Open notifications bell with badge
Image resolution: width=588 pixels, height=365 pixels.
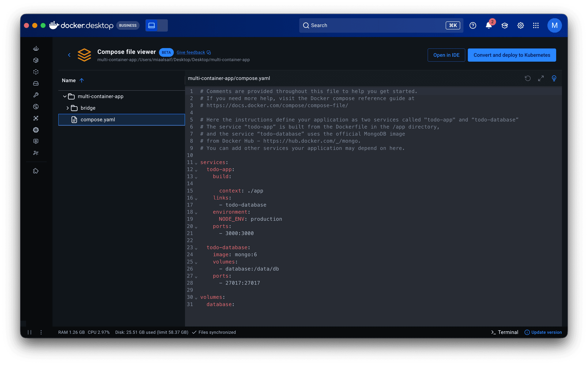coord(489,25)
